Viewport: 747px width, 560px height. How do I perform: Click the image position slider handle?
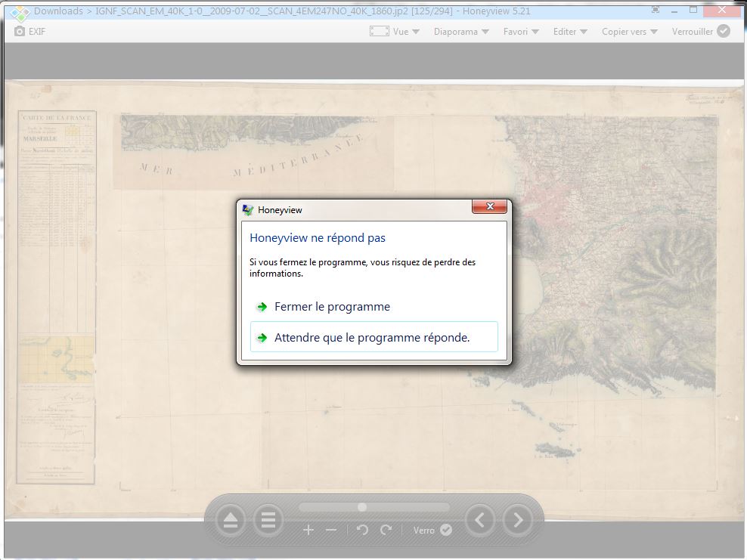click(362, 506)
